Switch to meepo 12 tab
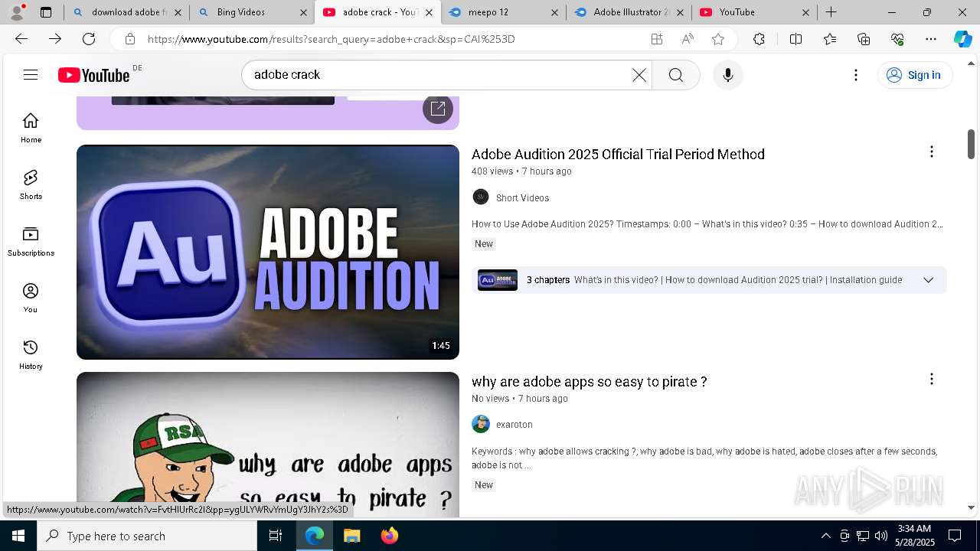This screenshot has height=551, width=980. [x=503, y=12]
